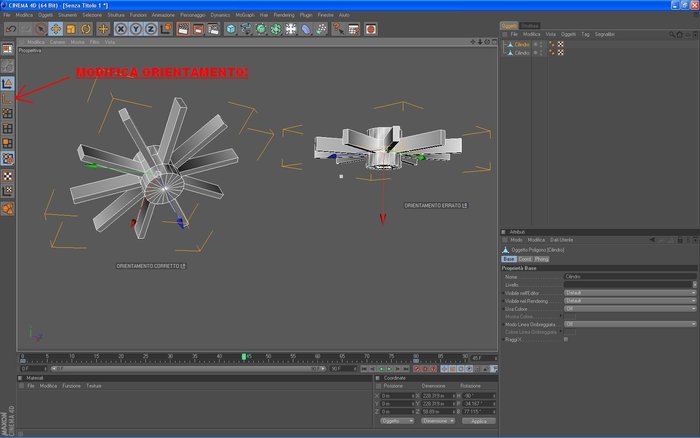
Task: Switch to the Coord. tab
Action: [x=525, y=259]
